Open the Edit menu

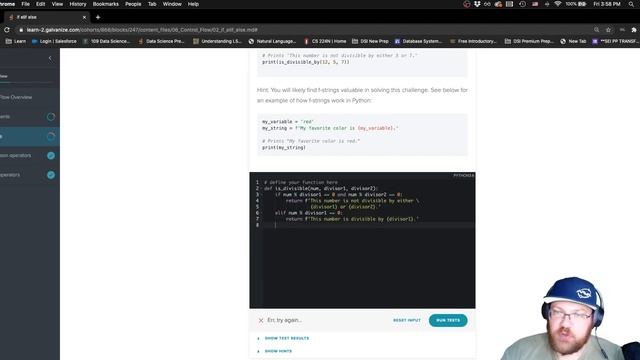pyautogui.click(x=40, y=4)
